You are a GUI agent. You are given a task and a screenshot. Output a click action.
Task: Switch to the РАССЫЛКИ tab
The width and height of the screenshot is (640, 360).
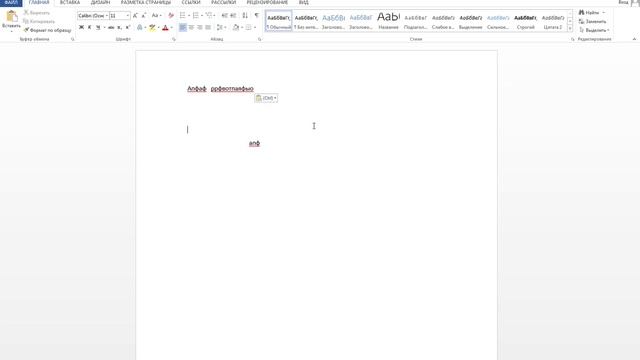[224, 2]
